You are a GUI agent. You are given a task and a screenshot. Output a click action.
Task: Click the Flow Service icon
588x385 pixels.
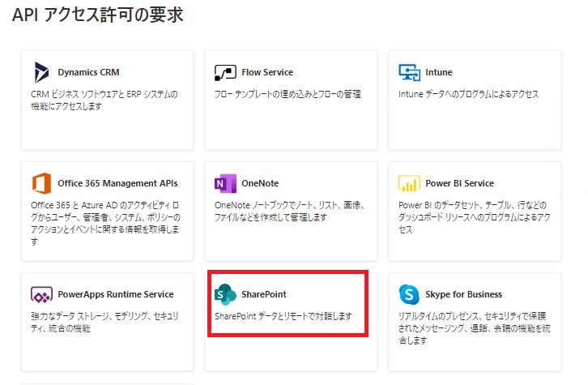click(x=225, y=72)
